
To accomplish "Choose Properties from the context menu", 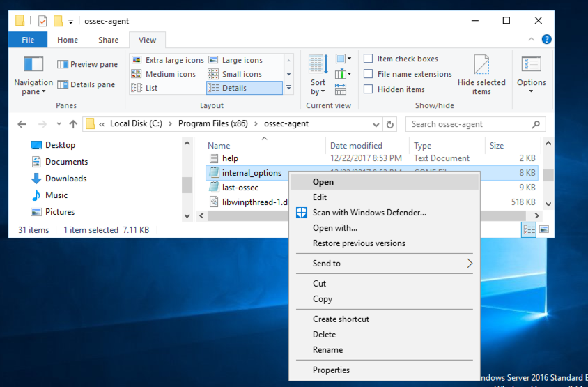I will tap(331, 370).
